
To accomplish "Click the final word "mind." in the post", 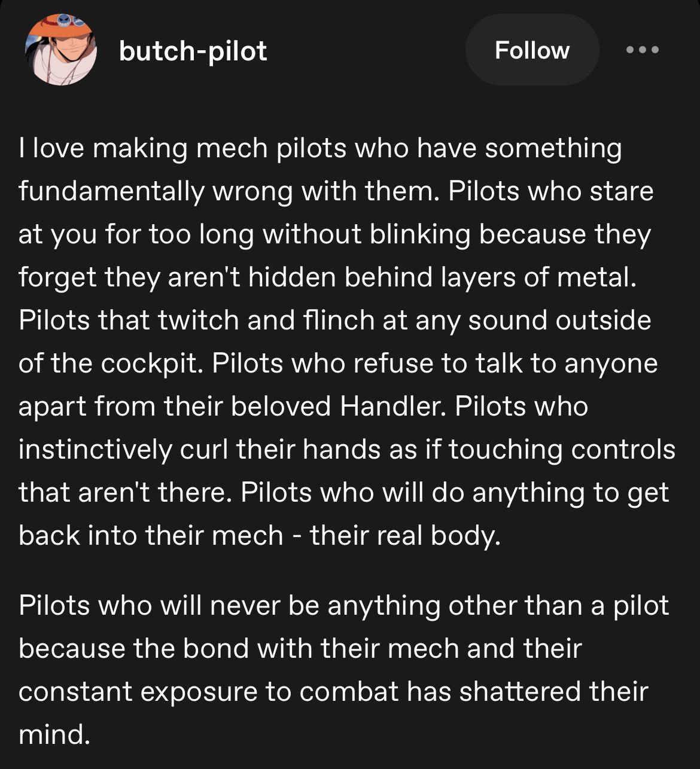I will click(54, 734).
